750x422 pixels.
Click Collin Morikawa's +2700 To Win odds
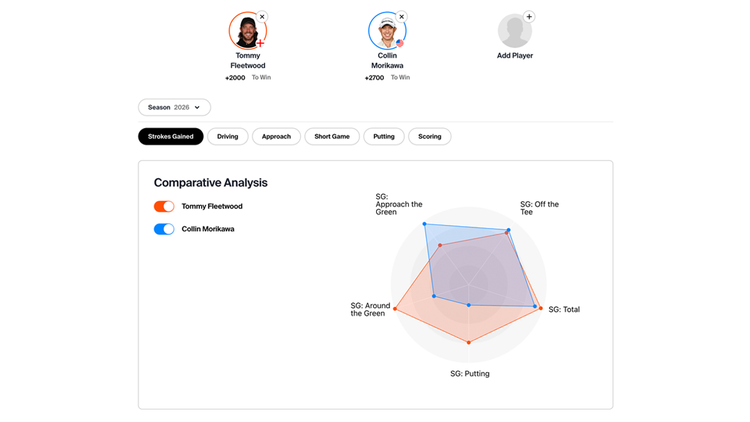point(387,77)
